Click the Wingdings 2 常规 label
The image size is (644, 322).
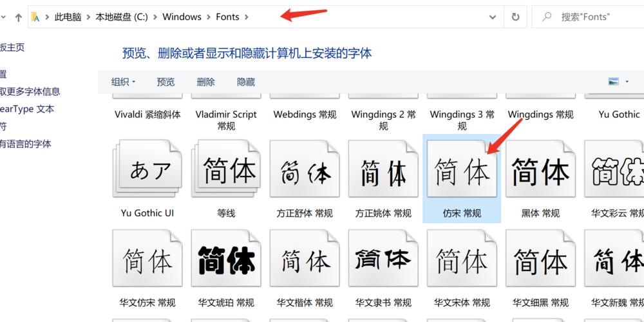click(383, 120)
